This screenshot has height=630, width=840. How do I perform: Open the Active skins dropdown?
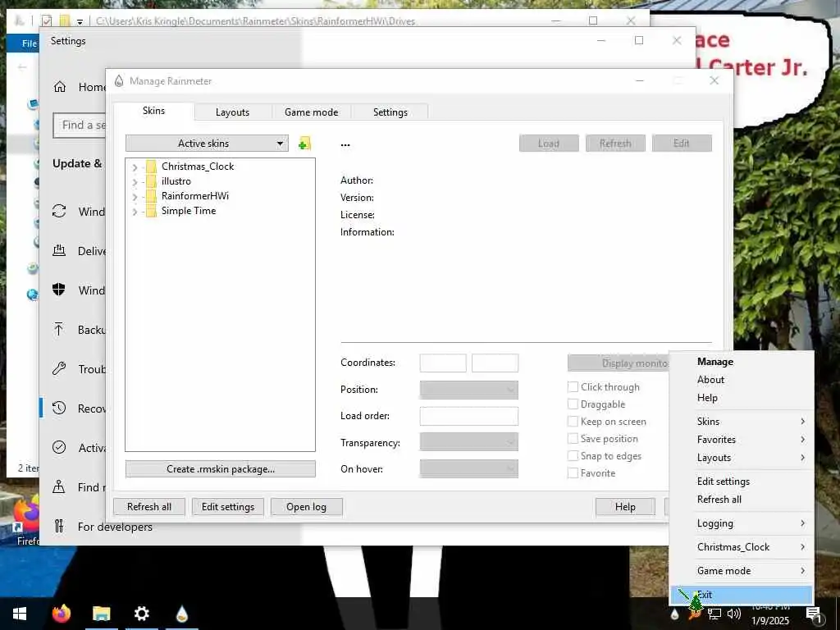[207, 143]
